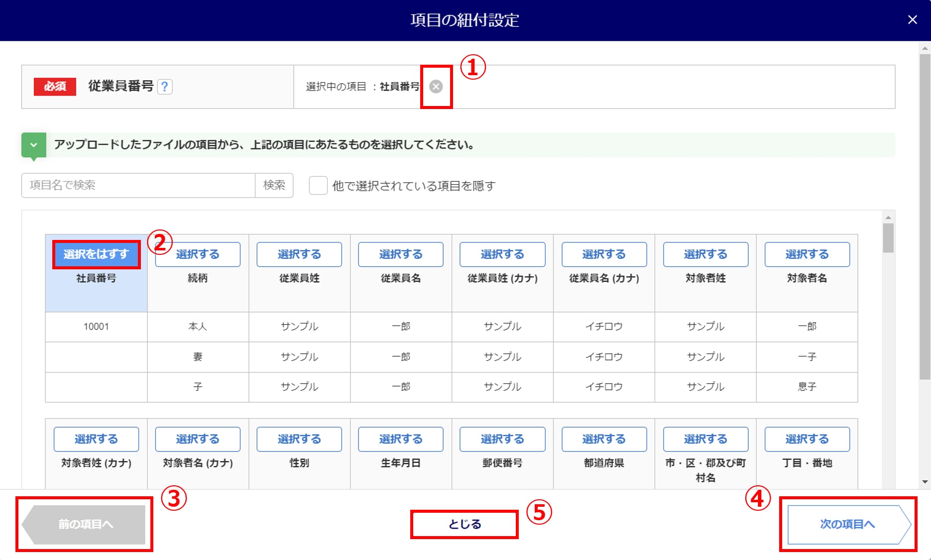Click 選択する above 従業員姓
This screenshot has height=560, width=931.
pos(299,254)
